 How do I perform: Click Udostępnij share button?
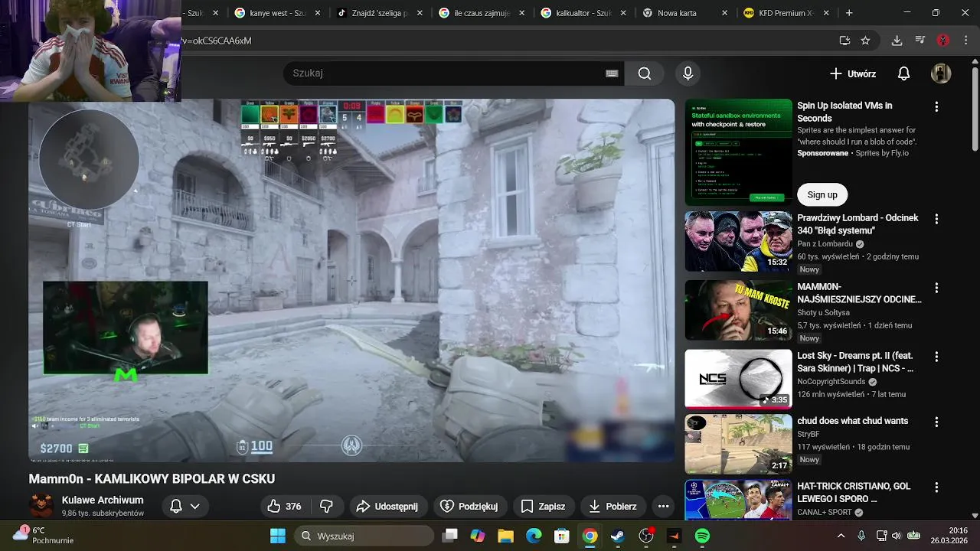point(388,507)
